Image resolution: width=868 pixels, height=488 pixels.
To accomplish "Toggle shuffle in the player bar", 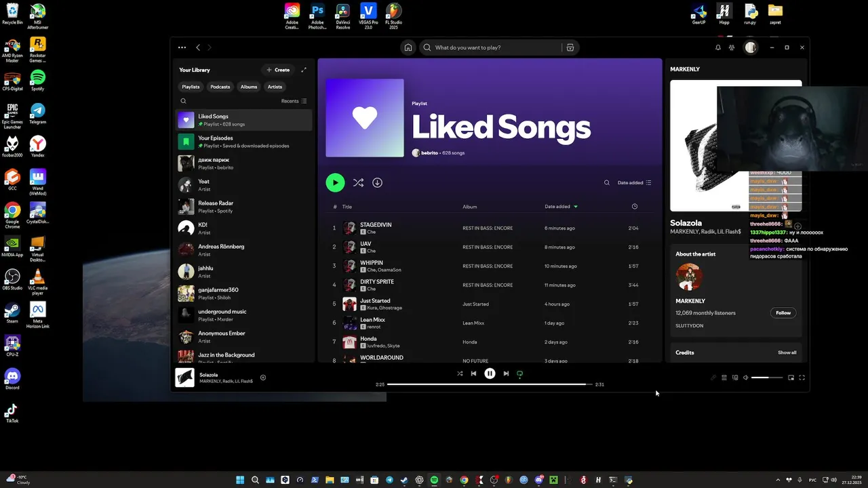I will tap(460, 373).
